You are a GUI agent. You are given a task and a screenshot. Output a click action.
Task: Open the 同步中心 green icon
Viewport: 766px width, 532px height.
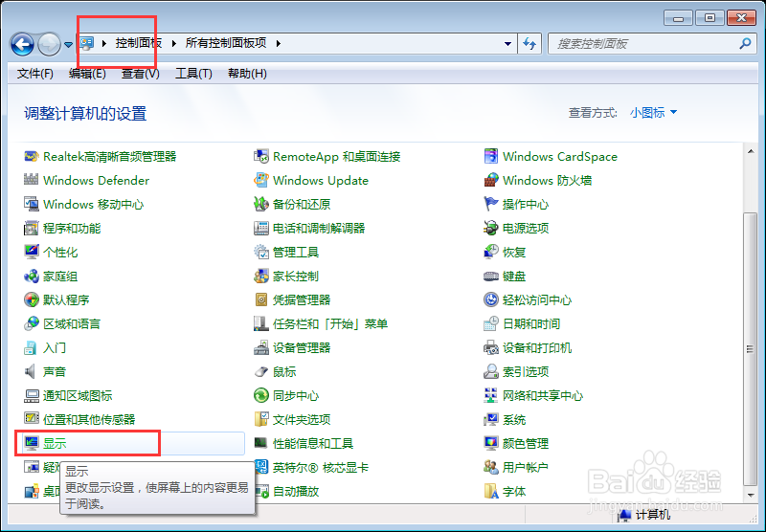[x=261, y=396]
